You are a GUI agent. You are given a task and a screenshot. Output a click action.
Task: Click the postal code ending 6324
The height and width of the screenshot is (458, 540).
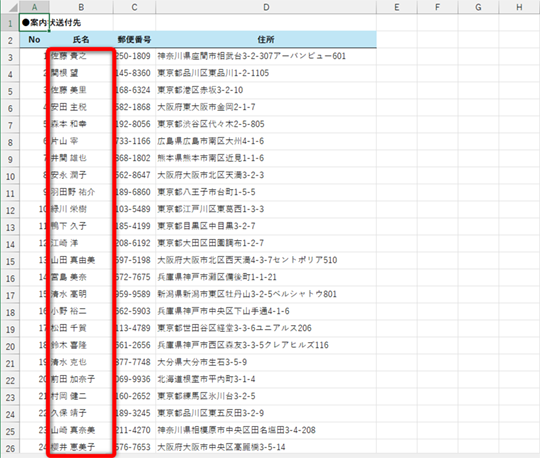[134, 91]
